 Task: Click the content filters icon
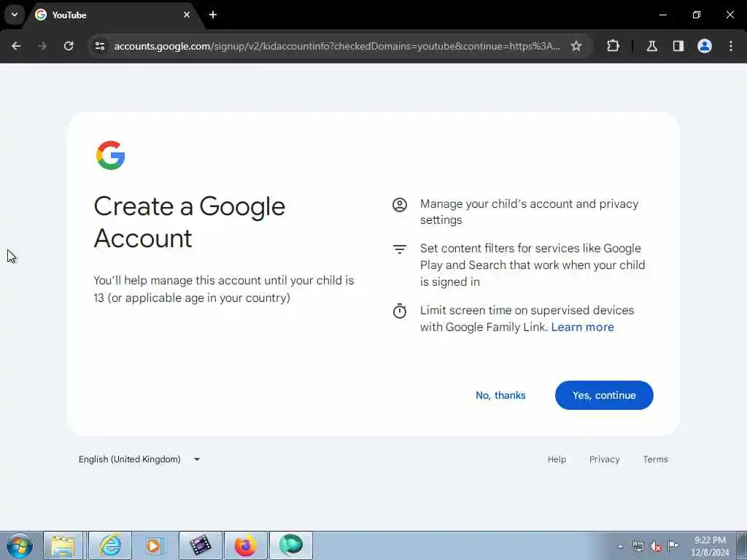(399, 249)
